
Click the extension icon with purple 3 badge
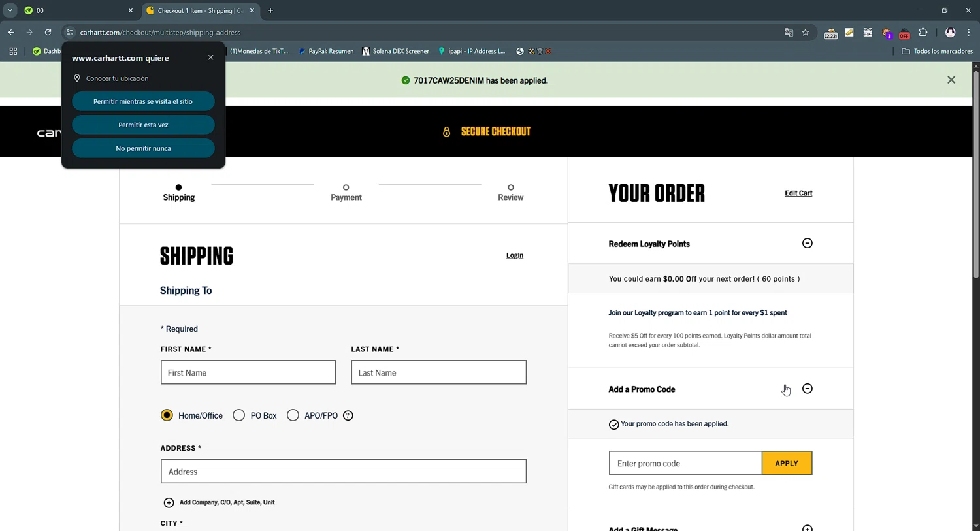click(x=887, y=33)
